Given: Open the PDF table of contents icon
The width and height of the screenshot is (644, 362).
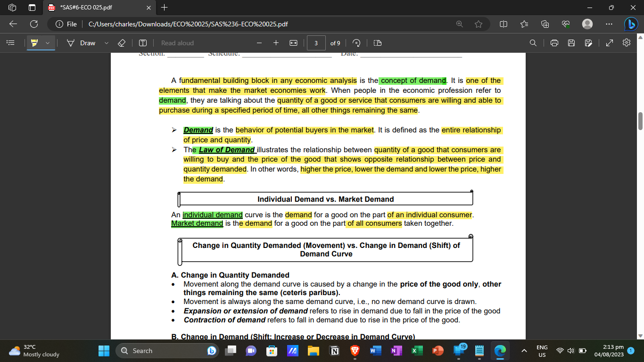Looking at the screenshot, I should 10,43.
